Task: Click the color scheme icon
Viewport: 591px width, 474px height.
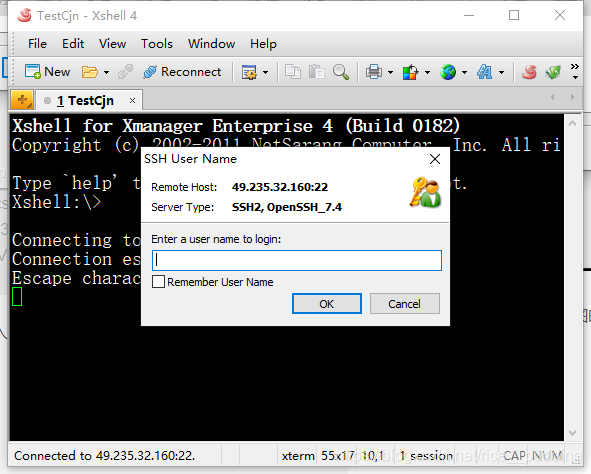Action: pyautogui.click(x=410, y=72)
